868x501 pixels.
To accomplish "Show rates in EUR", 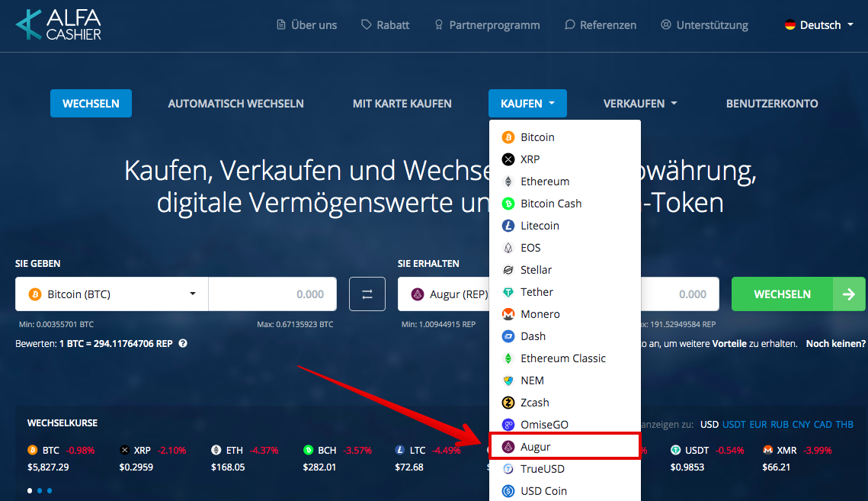I will click(757, 425).
